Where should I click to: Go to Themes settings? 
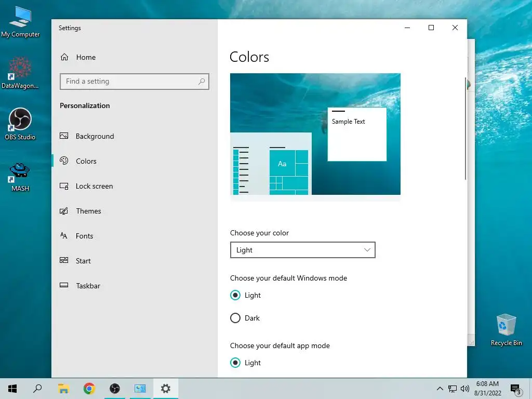coord(135,211)
